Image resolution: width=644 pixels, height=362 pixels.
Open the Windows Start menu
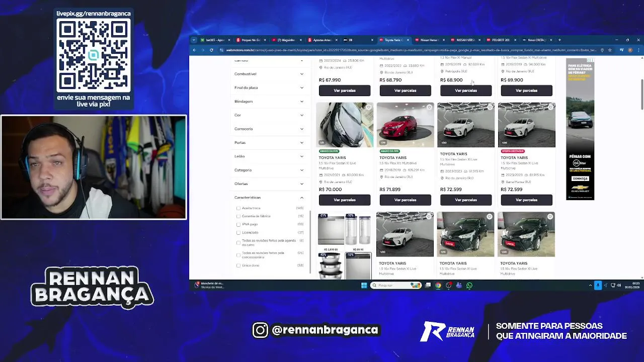coord(364,285)
